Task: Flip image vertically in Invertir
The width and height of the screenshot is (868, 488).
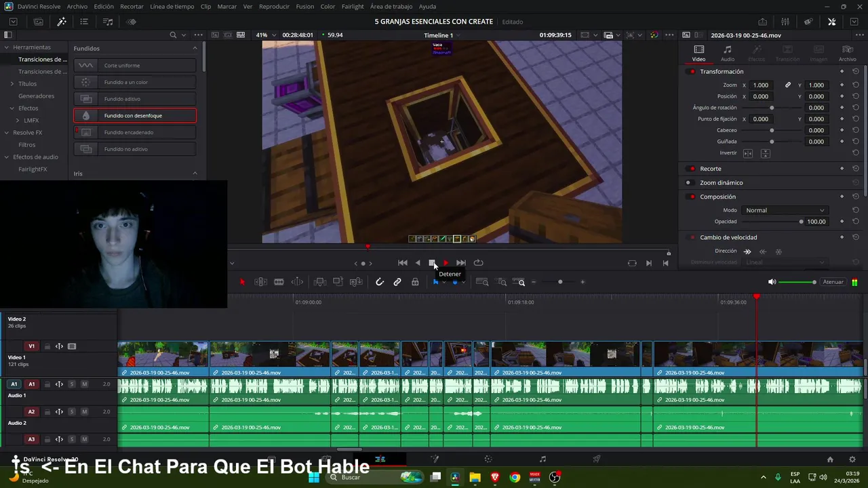Action: [x=765, y=153]
